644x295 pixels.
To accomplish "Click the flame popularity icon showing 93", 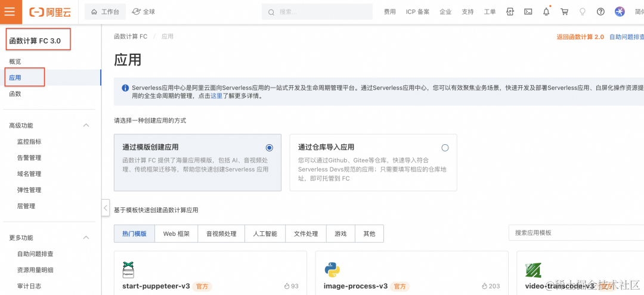I will (x=287, y=286).
